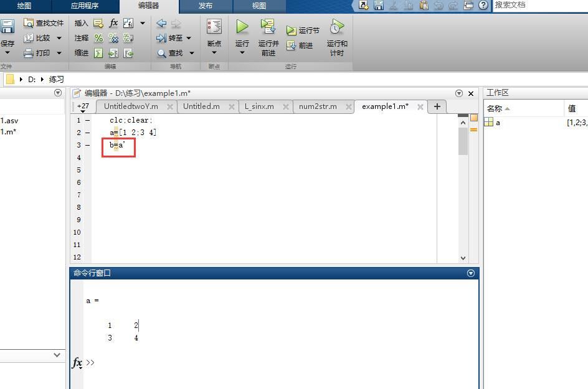Screen dimensions: 588x389
Task: Switch to the UntitledtwoY.m file tab
Action: pos(131,106)
